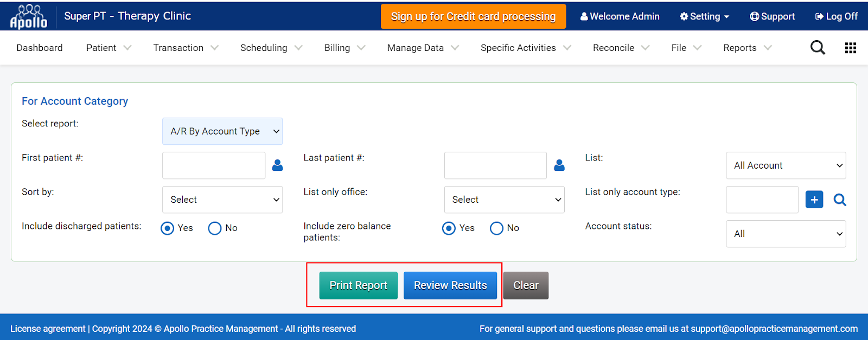
Task: Pick patient via Last patient # person icon
Action: point(559,165)
